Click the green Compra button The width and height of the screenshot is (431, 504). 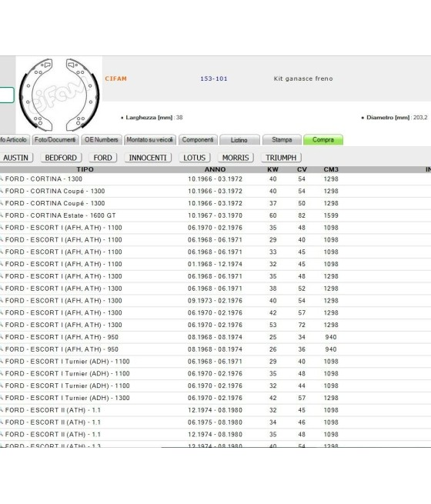click(x=323, y=140)
